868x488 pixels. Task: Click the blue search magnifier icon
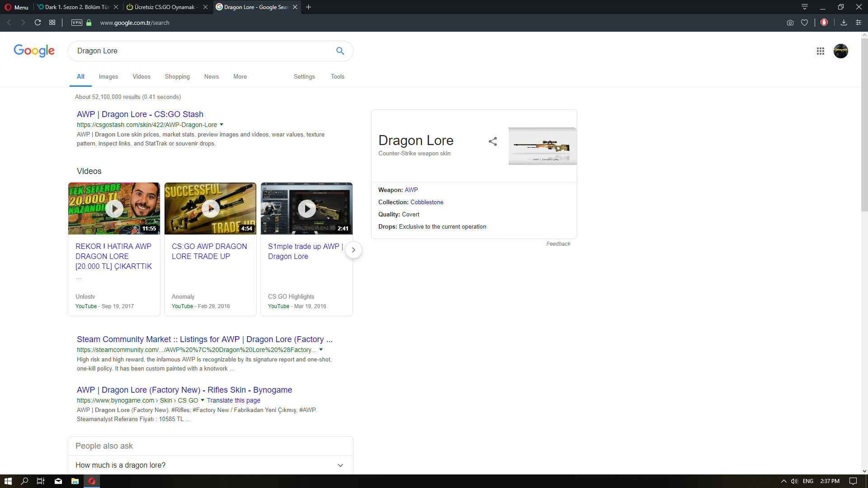pyautogui.click(x=340, y=51)
